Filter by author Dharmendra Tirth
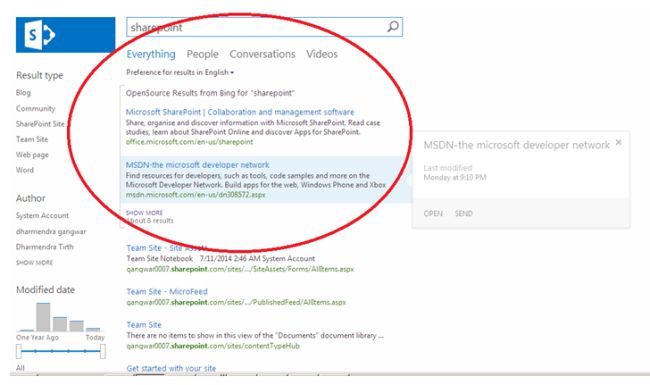The width and height of the screenshot is (650, 385). (45, 247)
